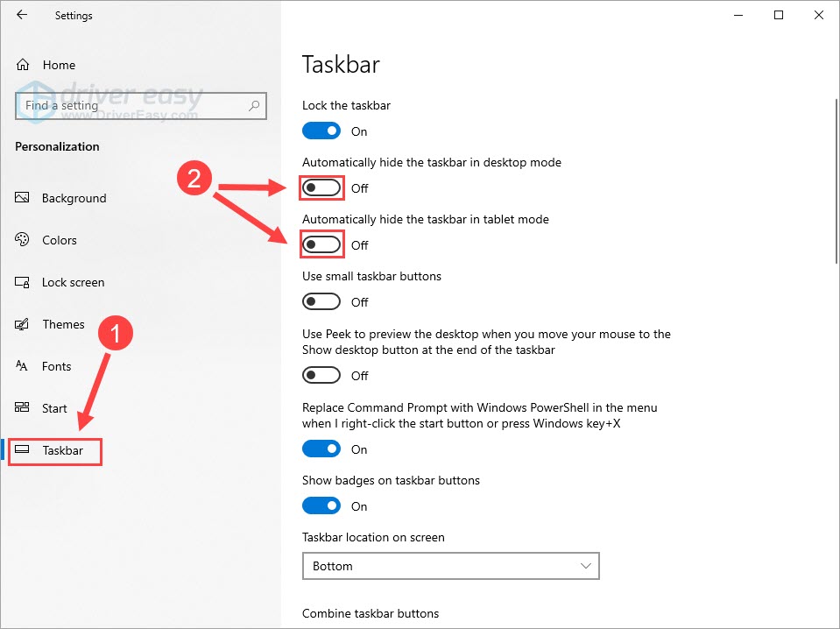Click the Settings title in the header
Viewport: 840px width, 629px height.
(74, 15)
